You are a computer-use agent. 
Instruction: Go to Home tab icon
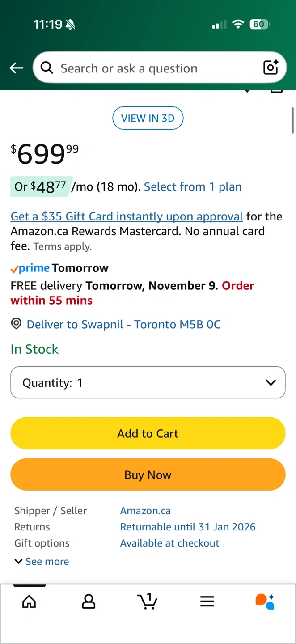click(x=29, y=602)
